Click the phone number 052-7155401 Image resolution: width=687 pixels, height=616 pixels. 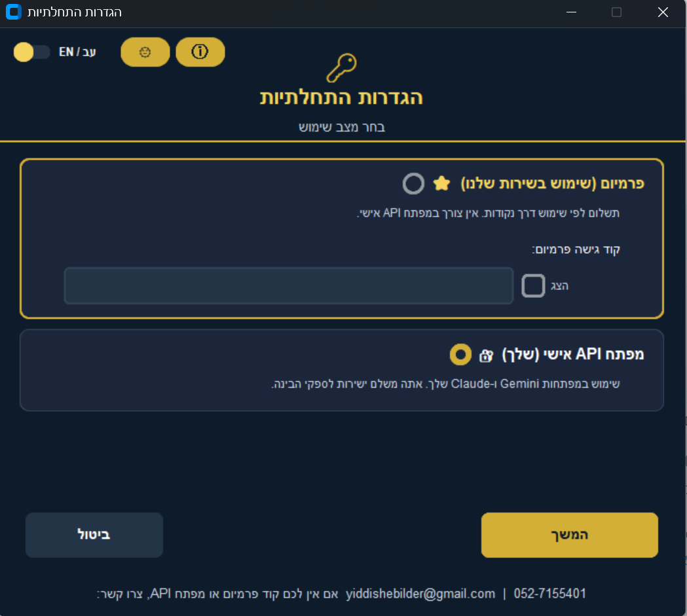pyautogui.click(x=550, y=594)
